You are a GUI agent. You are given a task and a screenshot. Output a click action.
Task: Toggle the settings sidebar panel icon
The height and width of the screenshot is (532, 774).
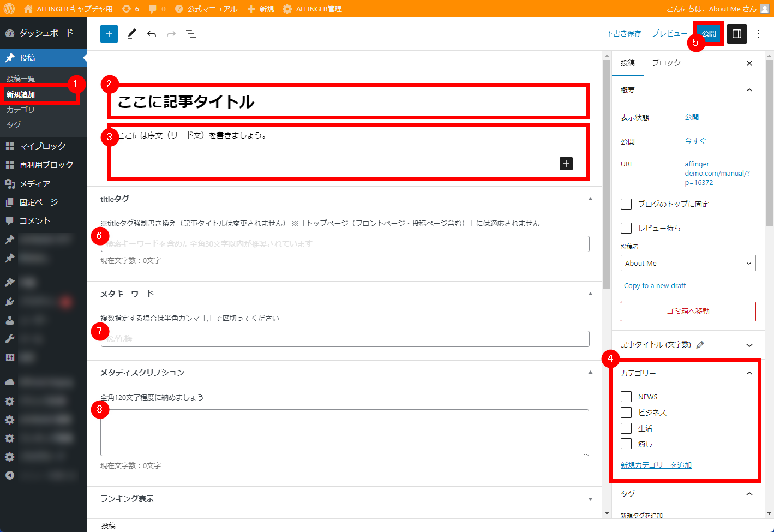click(x=737, y=34)
